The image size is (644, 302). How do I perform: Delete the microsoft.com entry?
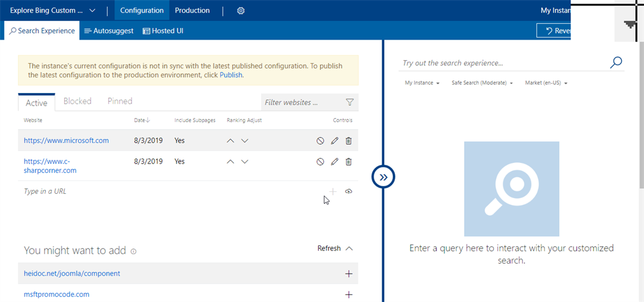348,140
